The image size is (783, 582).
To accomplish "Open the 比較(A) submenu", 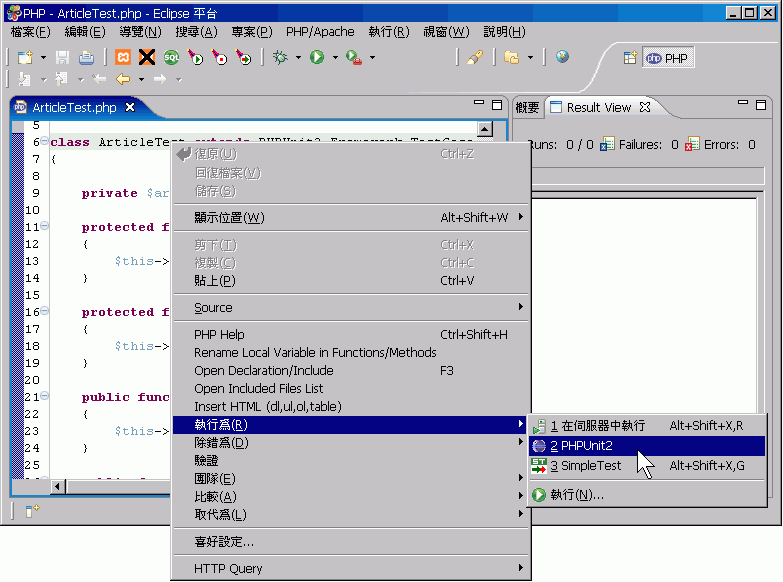I will [351, 497].
